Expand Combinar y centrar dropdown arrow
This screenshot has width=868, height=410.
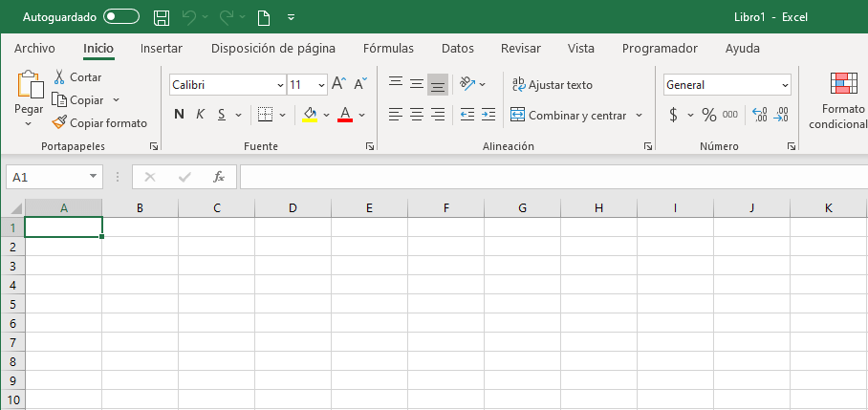[639, 115]
